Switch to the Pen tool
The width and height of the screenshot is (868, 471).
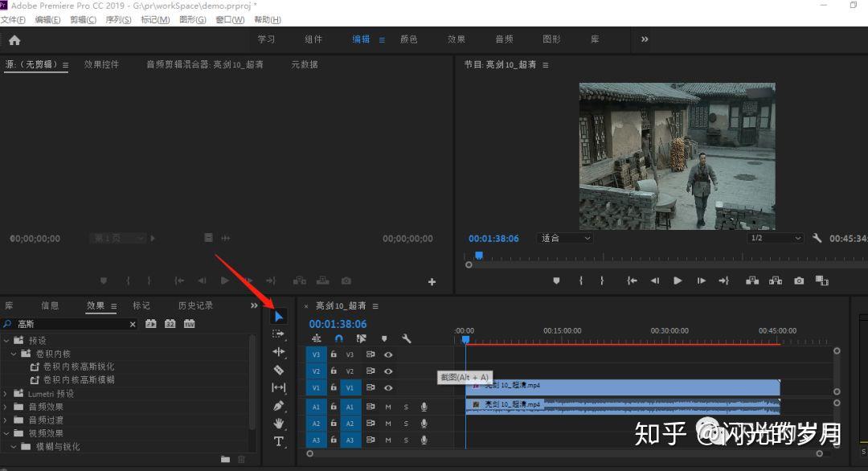[278, 406]
